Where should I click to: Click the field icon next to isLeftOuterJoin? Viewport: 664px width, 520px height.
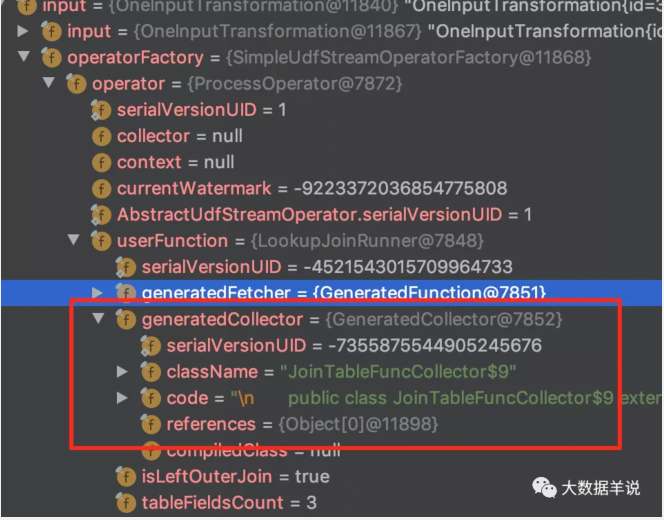pos(126,477)
